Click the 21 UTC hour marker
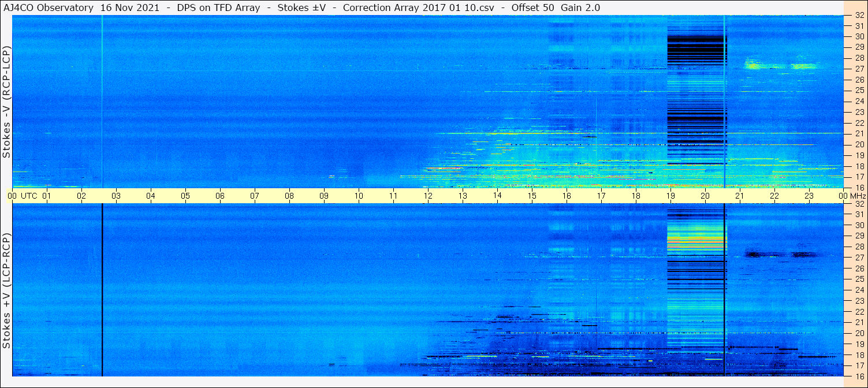Viewport: 868px width, 388px height. point(740,196)
